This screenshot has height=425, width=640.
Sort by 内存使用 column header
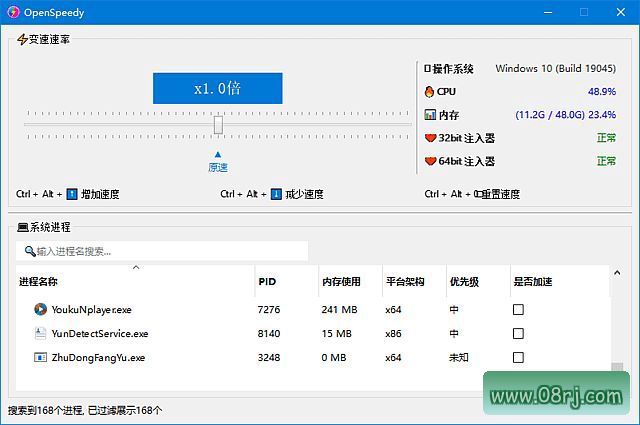340,282
